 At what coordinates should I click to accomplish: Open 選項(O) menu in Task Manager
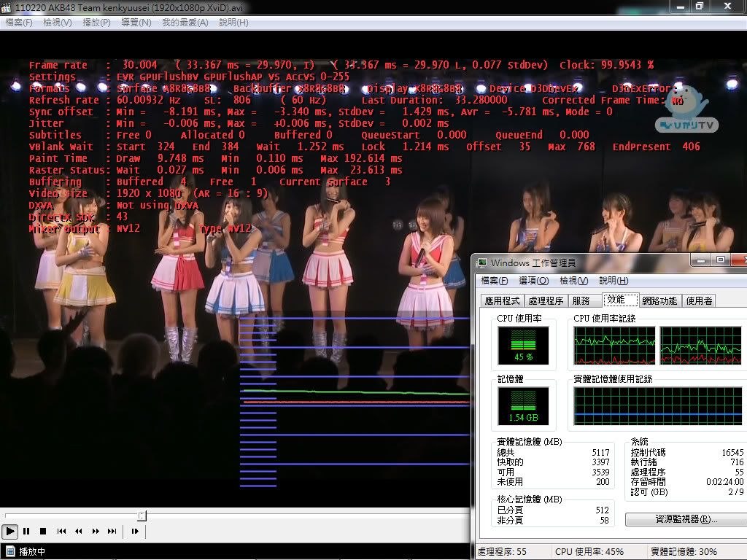pyautogui.click(x=533, y=281)
